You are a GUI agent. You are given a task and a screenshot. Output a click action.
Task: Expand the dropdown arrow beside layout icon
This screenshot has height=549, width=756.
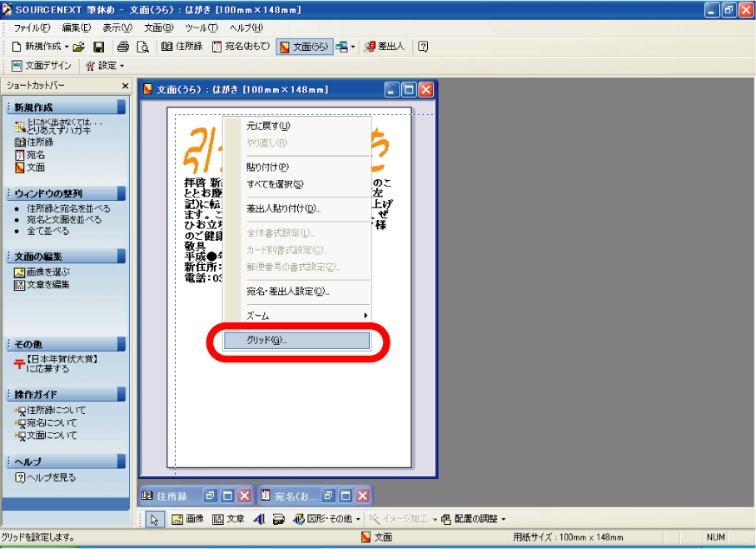click(x=353, y=47)
